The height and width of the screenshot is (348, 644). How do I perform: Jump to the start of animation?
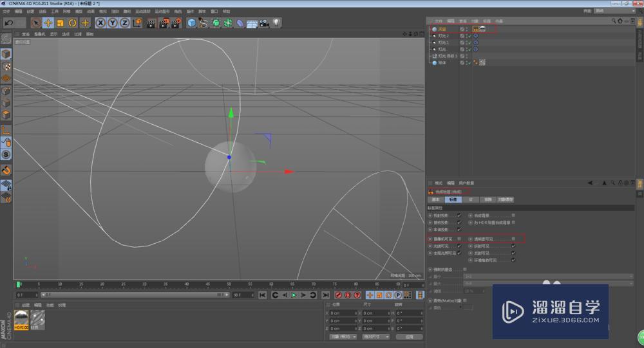click(x=263, y=295)
